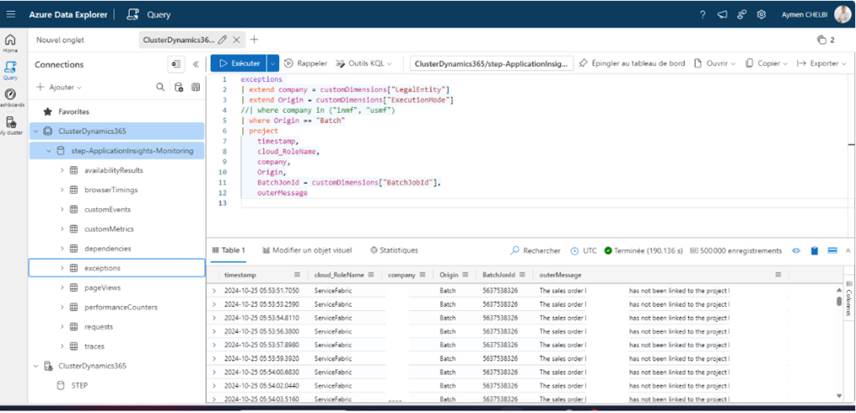Click the Rappeler button

click(x=306, y=63)
